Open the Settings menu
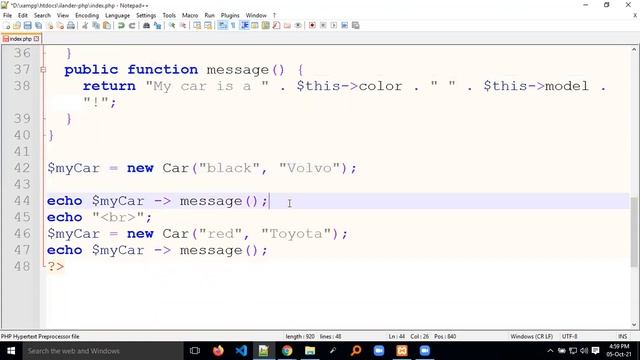 click(x=146, y=15)
